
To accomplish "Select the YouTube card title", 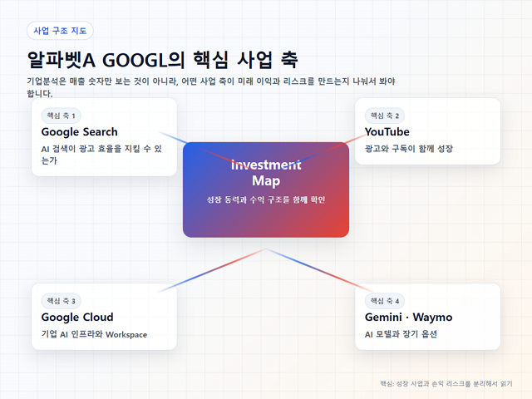I will [x=387, y=131].
